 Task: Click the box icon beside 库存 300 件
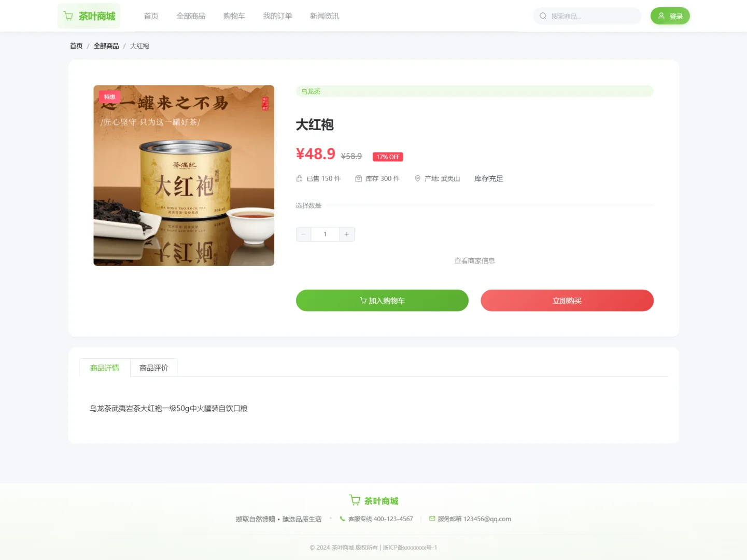(x=358, y=178)
